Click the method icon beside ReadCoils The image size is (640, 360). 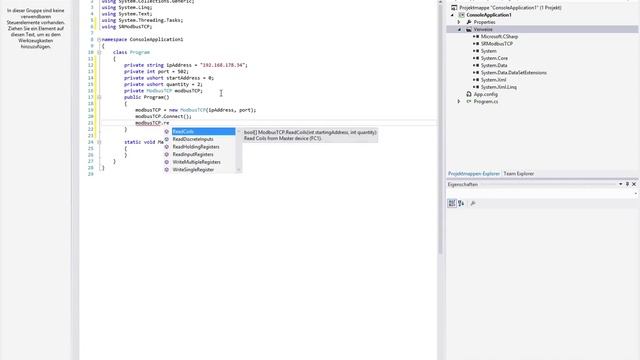click(167, 131)
